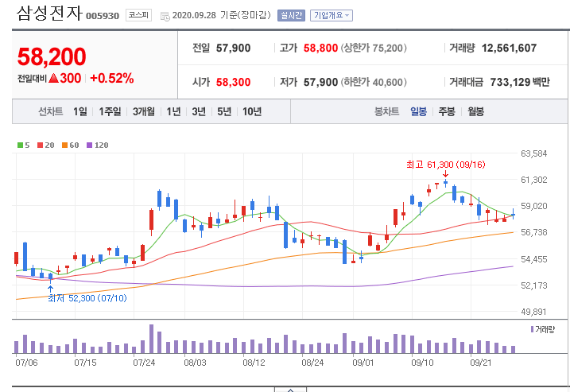This screenshot has width=570, height=392.
Task: Click the 09/01 date axis label
Action: (363, 363)
